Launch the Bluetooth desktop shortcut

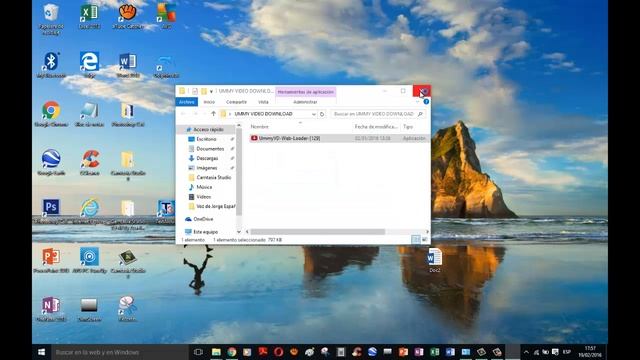[51, 64]
